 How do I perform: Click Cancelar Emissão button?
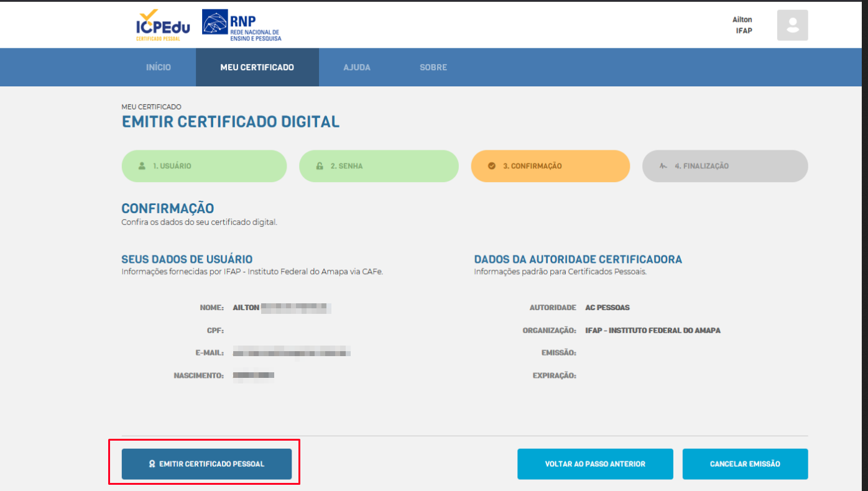point(745,464)
